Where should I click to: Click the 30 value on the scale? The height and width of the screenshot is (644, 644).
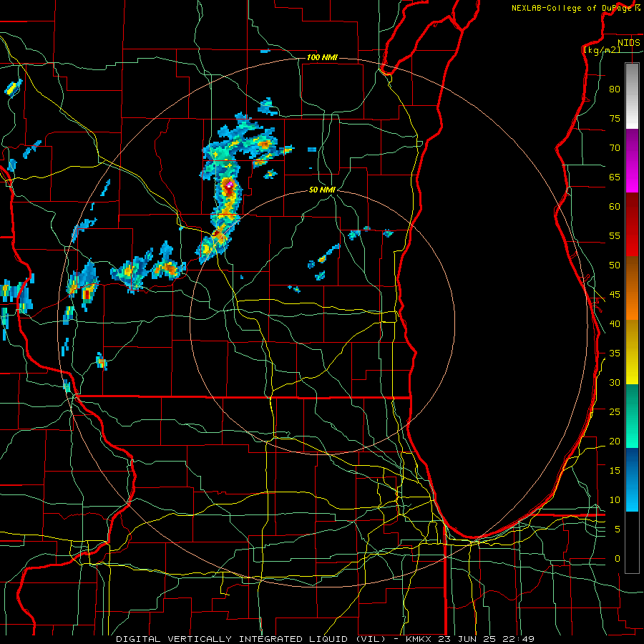[x=615, y=382]
